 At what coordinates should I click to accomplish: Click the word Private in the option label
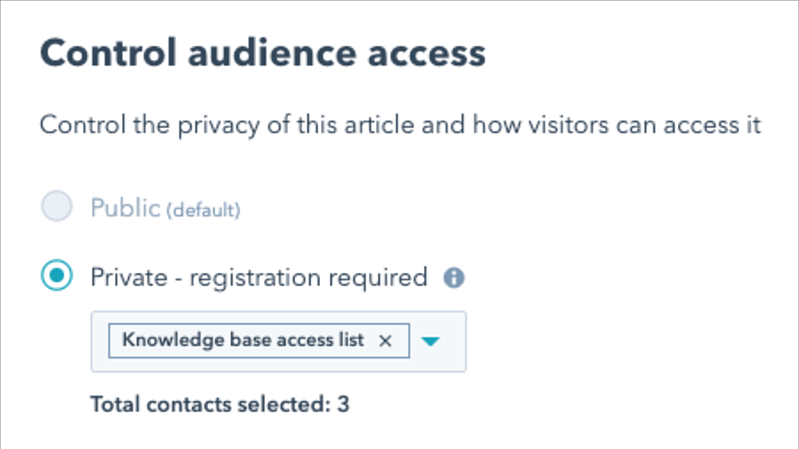point(129,278)
